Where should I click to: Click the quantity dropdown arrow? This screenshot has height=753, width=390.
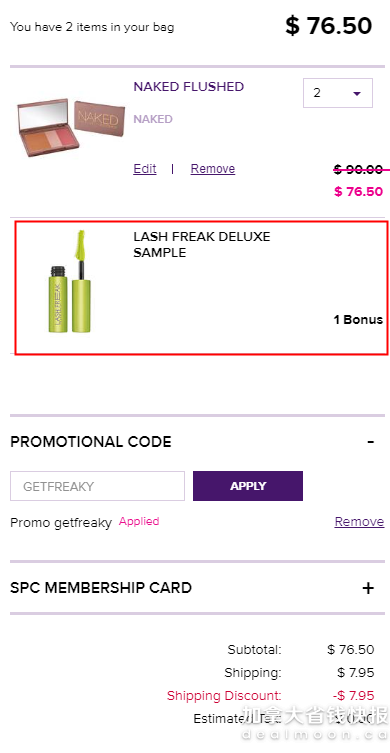coord(356,94)
